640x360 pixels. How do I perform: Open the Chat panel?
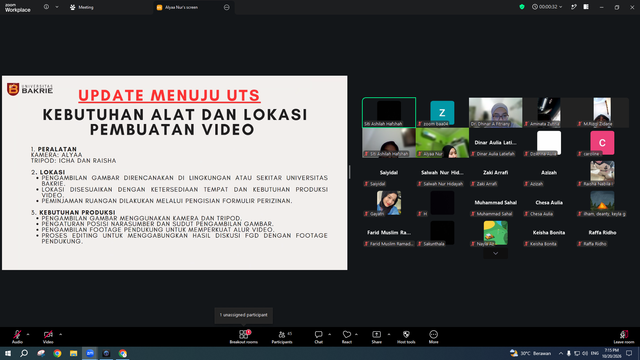click(x=318, y=337)
